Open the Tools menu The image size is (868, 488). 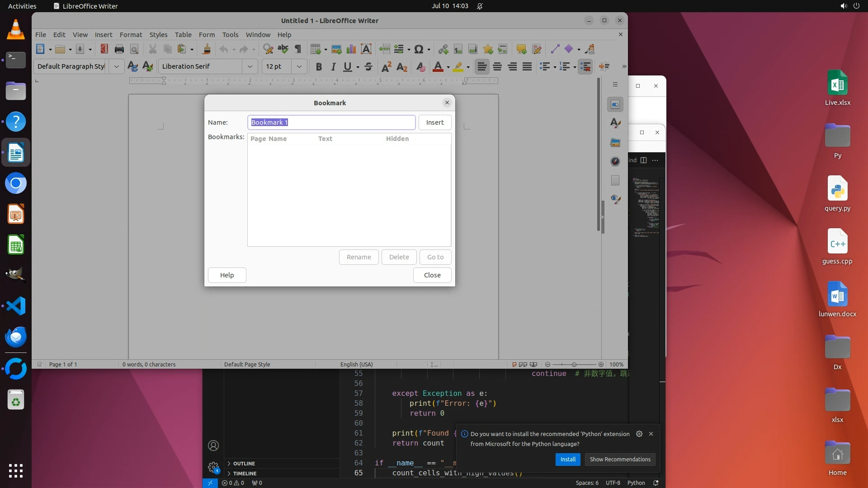[230, 35]
